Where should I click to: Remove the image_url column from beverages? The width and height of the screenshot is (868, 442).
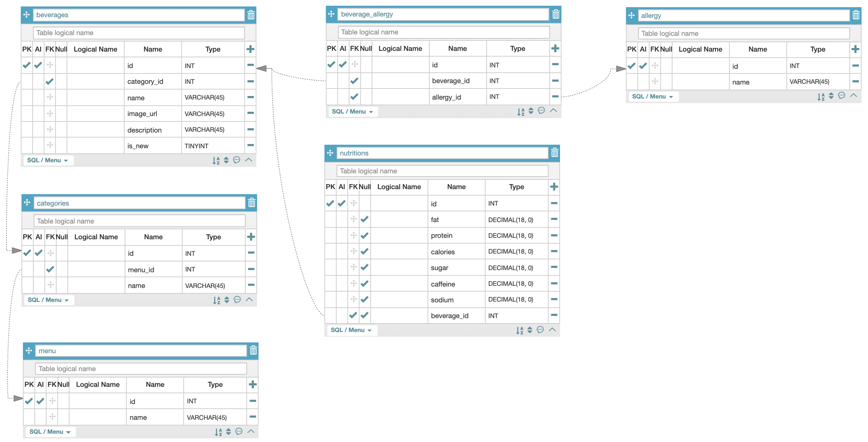tap(251, 113)
